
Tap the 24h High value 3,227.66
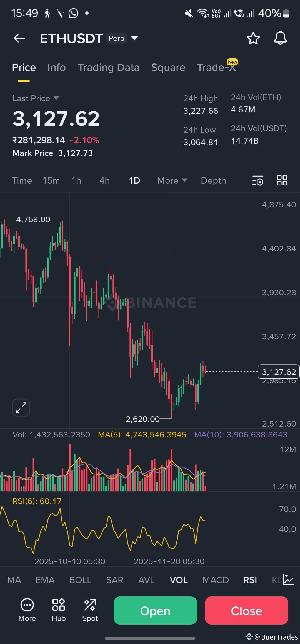click(201, 111)
